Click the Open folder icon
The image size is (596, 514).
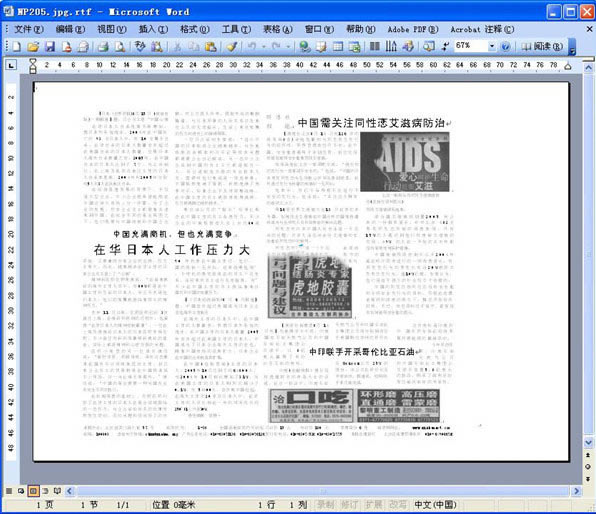tap(33, 47)
